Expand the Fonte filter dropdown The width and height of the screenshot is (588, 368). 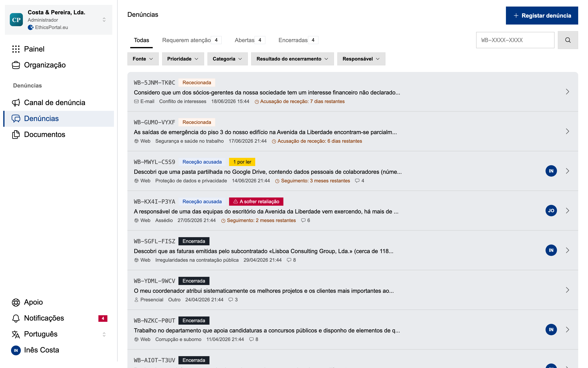[x=143, y=59]
